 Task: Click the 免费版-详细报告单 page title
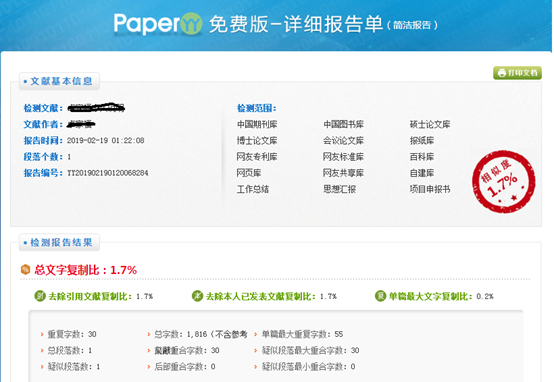(296, 24)
